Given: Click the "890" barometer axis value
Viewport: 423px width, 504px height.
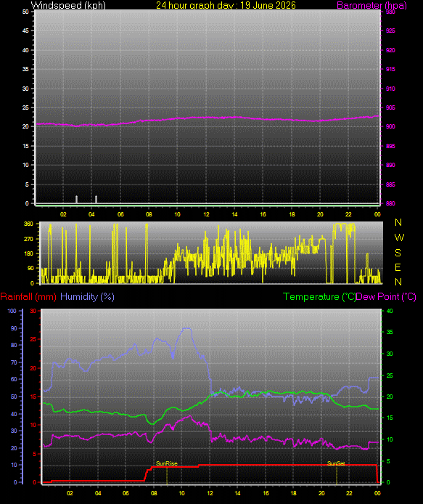Looking at the screenshot, I should pos(390,165).
